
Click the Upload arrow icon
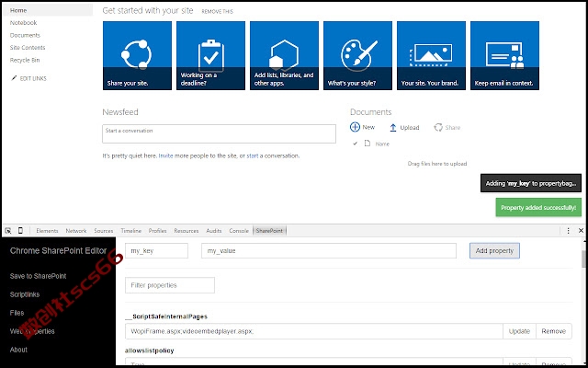[393, 128]
